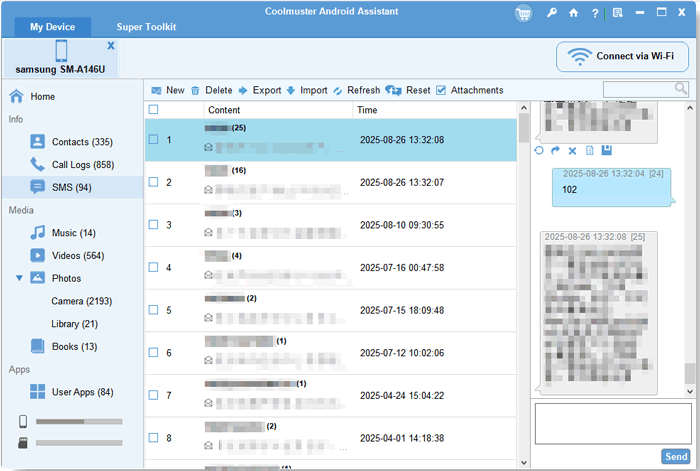Click the search magnifier icon
700x471 pixels.
pyautogui.click(x=680, y=88)
